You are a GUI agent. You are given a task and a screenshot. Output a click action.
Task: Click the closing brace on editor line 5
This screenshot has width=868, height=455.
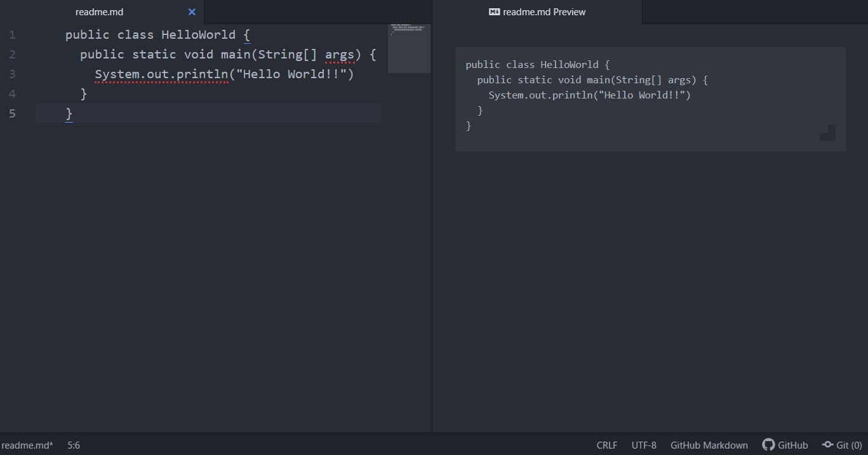69,114
